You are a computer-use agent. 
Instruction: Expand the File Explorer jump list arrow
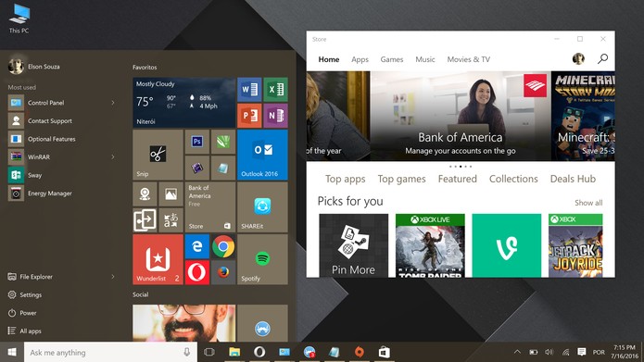click(113, 277)
